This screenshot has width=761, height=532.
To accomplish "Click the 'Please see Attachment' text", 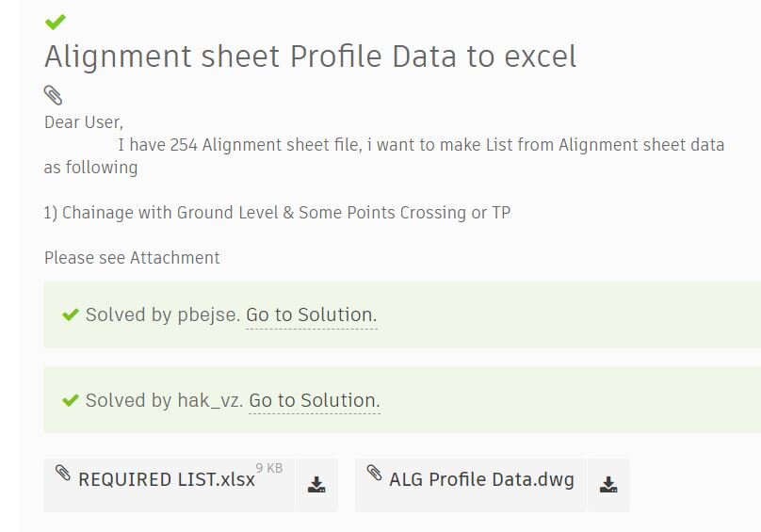I will (132, 258).
